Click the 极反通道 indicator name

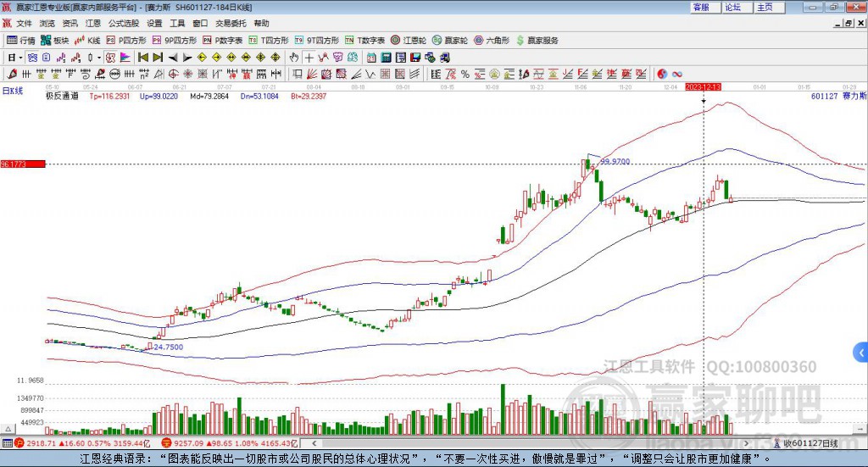click(x=62, y=96)
